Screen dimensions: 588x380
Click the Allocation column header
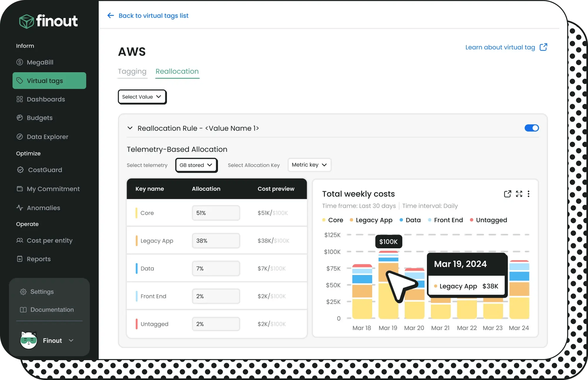[x=206, y=189]
